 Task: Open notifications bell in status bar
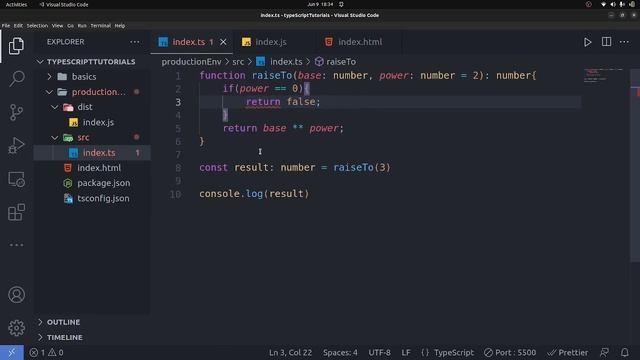tap(624, 352)
